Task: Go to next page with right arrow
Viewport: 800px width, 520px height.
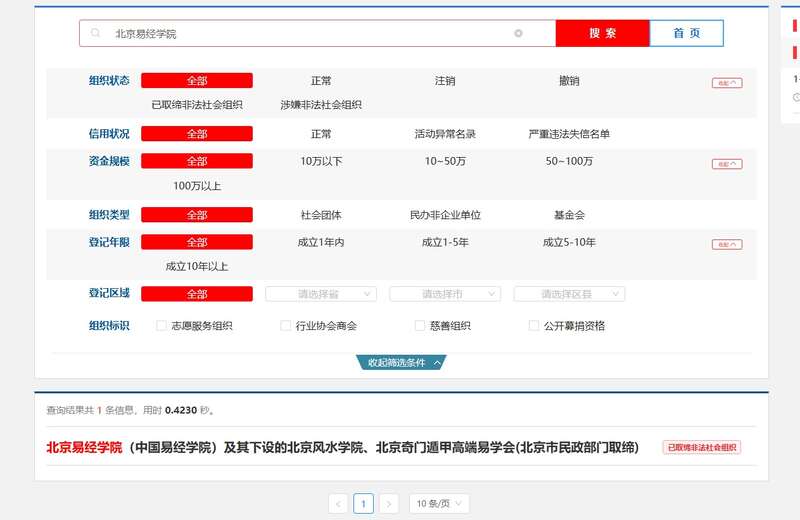Action: [389, 504]
